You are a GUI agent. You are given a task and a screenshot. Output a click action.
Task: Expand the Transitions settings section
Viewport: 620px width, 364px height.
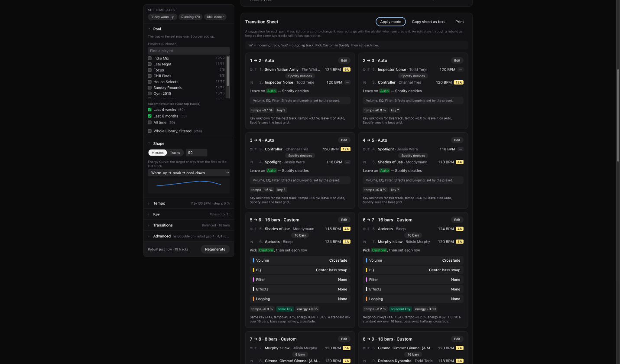click(x=188, y=225)
